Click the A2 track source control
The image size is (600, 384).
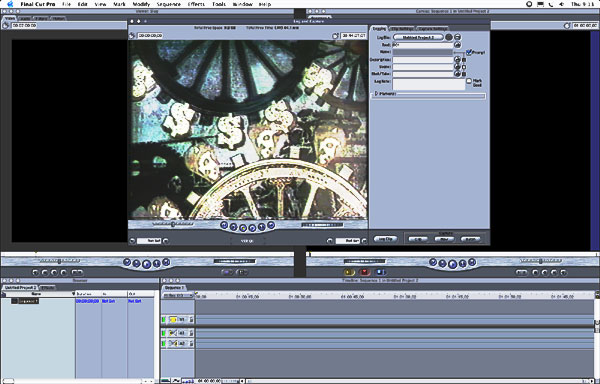coord(173,343)
